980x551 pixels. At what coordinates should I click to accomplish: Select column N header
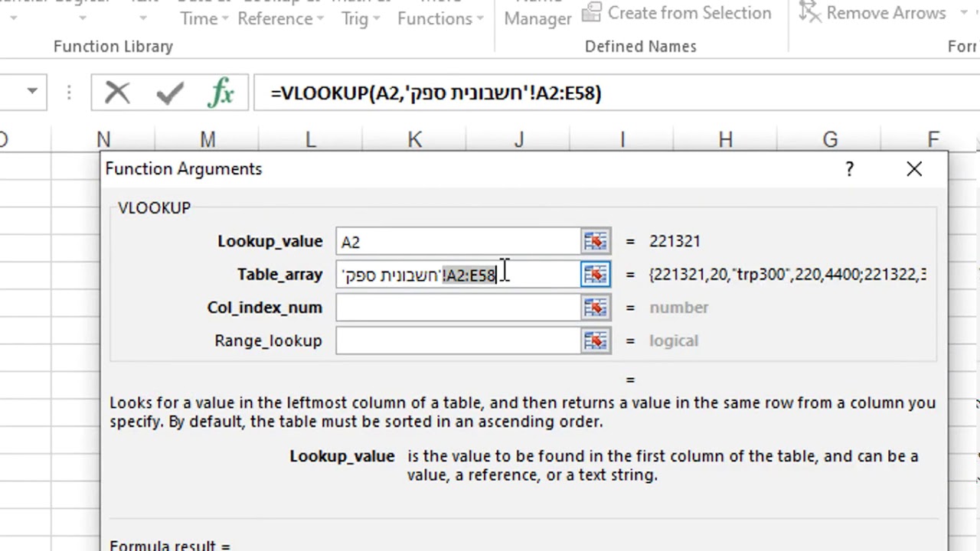coord(103,139)
